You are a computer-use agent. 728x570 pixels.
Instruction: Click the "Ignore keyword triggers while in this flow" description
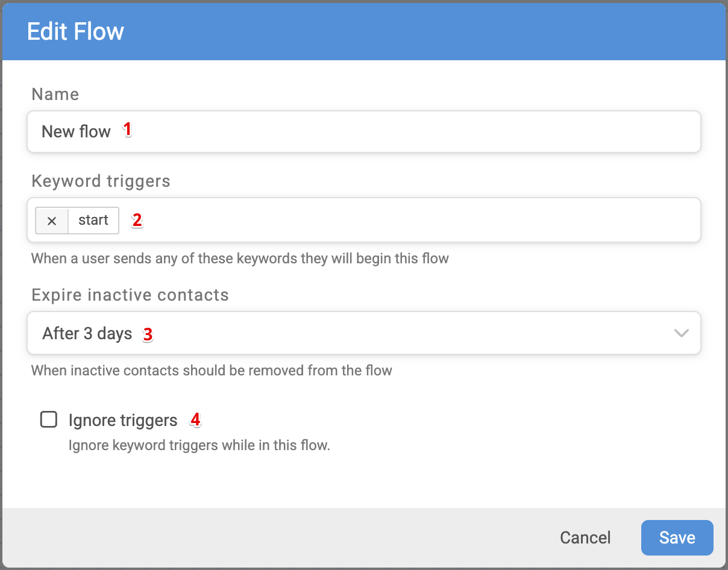pos(199,446)
